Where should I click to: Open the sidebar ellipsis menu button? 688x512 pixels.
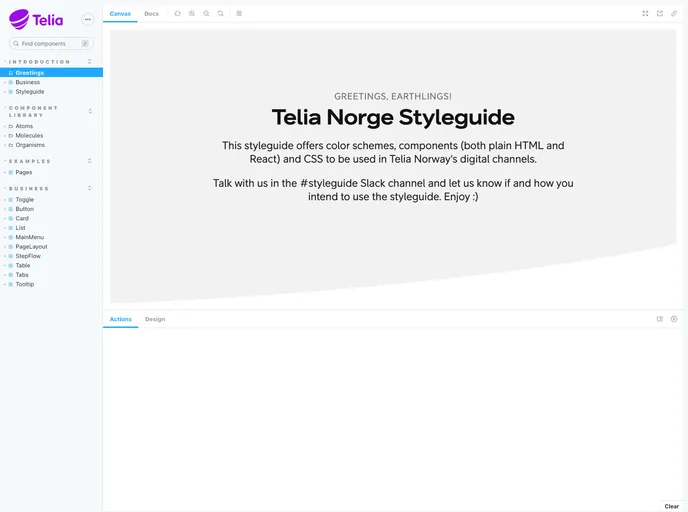pos(88,19)
